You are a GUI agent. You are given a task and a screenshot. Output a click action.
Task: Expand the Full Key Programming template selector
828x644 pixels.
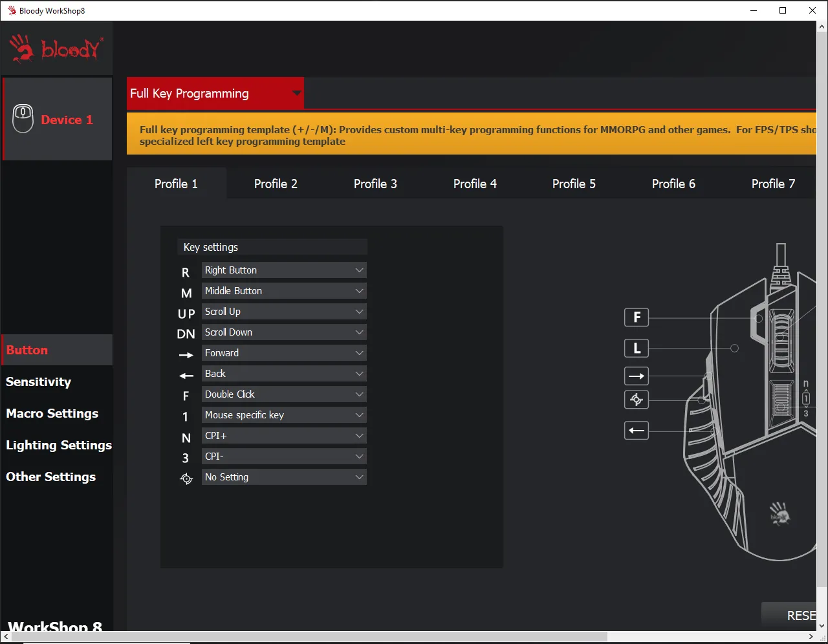click(215, 93)
